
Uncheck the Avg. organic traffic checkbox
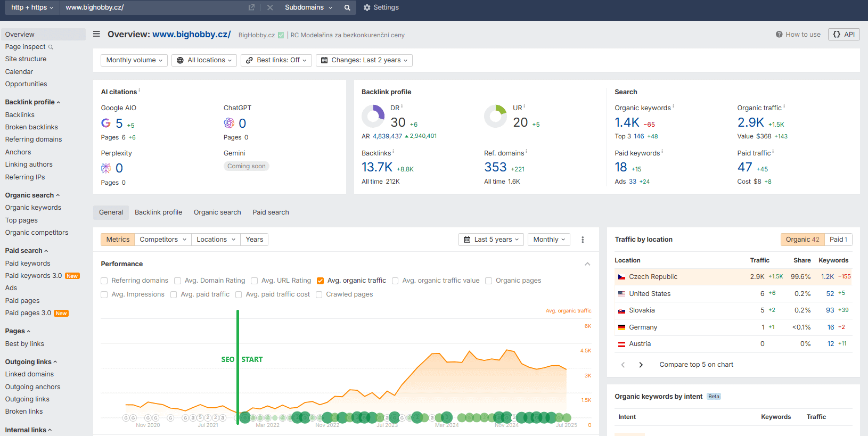coord(320,281)
